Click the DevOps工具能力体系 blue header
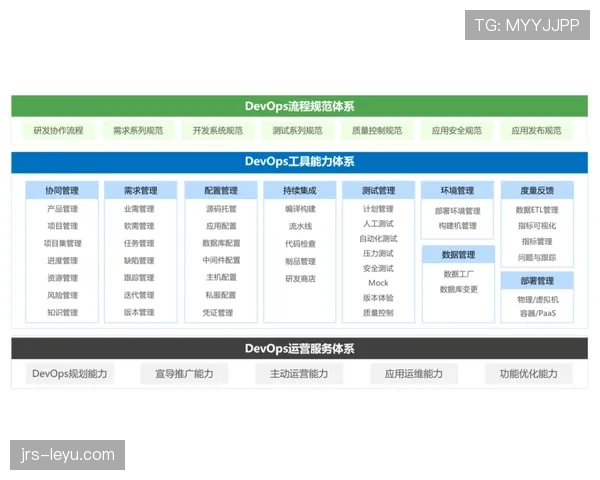 pyautogui.click(x=299, y=162)
